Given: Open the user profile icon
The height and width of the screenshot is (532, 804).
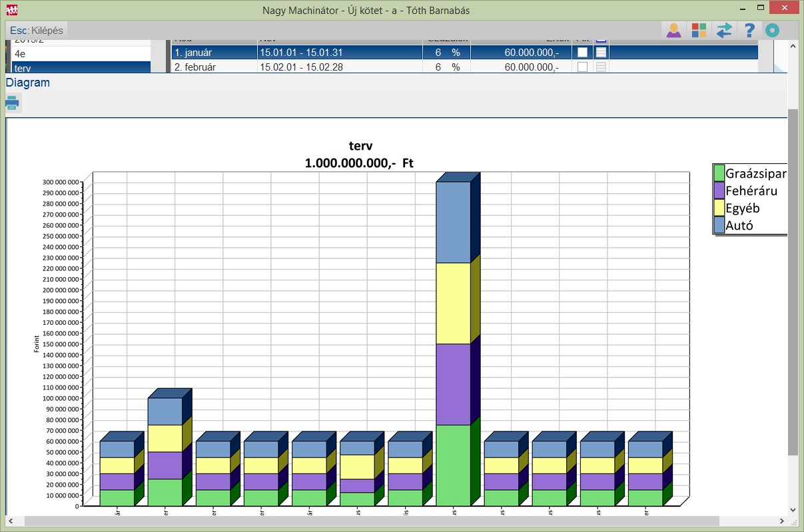Looking at the screenshot, I should coord(673,31).
